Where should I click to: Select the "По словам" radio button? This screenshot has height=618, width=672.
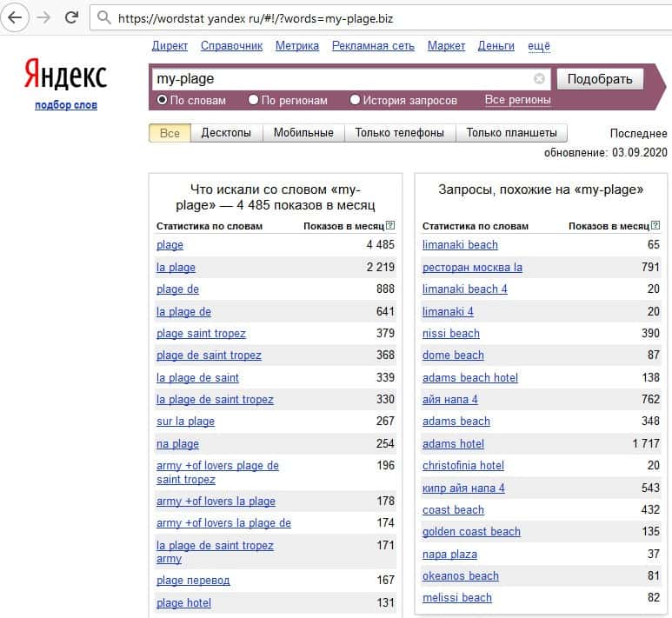[162, 100]
